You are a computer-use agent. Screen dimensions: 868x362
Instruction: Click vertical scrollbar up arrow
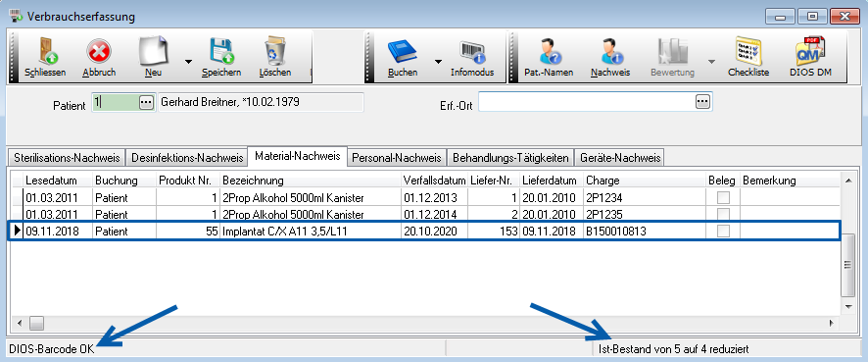pos(847,180)
